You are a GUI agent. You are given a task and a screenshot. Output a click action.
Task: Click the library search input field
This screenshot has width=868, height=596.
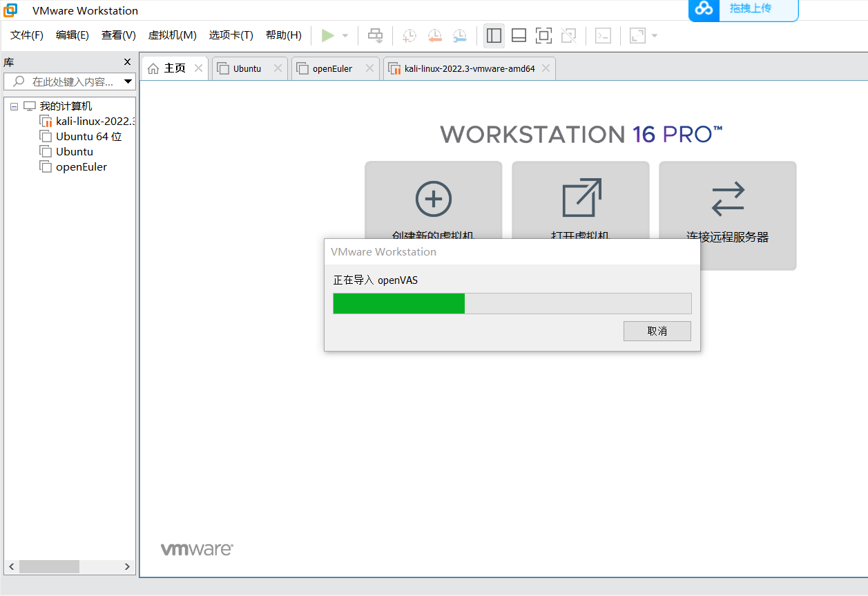pyautogui.click(x=69, y=81)
